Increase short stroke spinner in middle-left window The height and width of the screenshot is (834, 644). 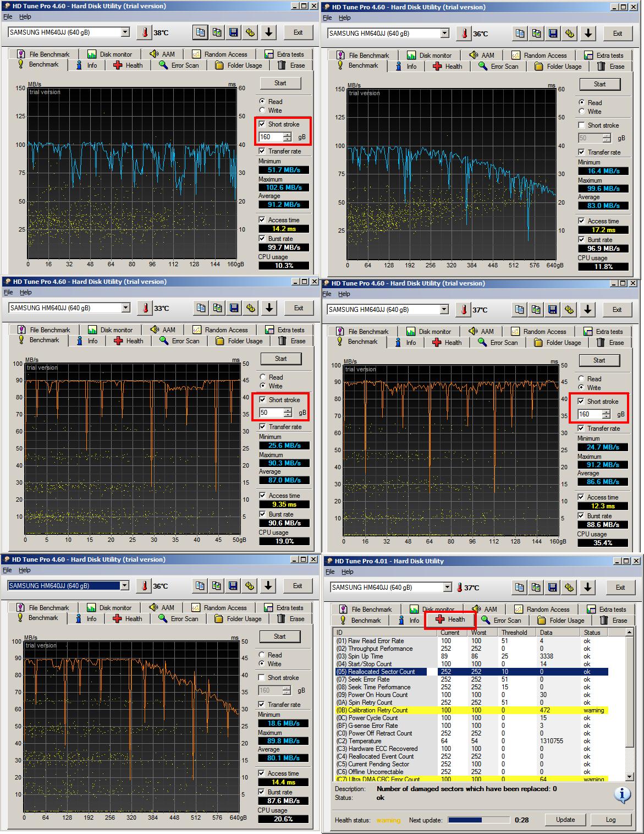(x=288, y=410)
